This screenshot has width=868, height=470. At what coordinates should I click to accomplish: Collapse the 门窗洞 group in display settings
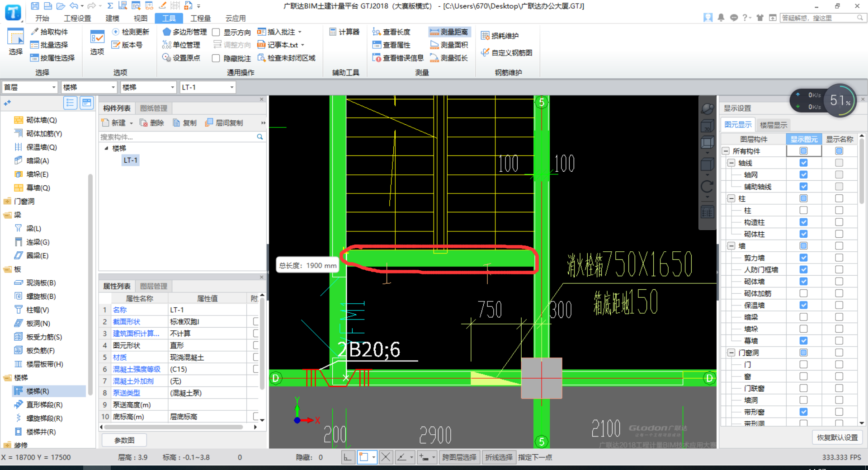(x=731, y=352)
